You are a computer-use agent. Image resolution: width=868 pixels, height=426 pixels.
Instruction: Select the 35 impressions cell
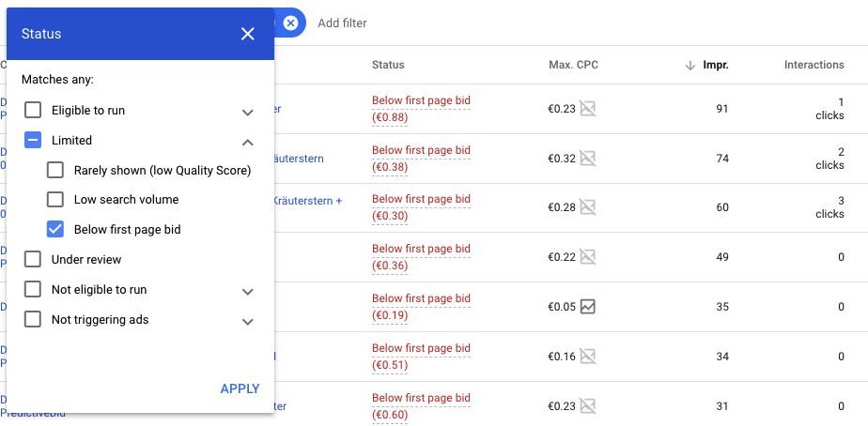click(721, 307)
